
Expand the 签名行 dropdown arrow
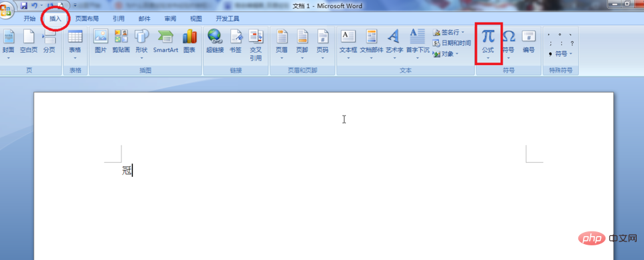tap(463, 32)
